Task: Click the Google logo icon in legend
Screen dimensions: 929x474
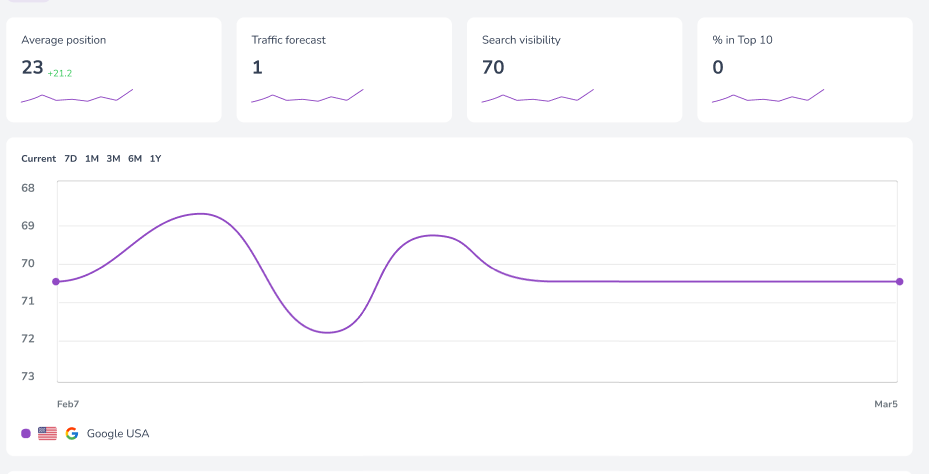Action: coord(72,433)
